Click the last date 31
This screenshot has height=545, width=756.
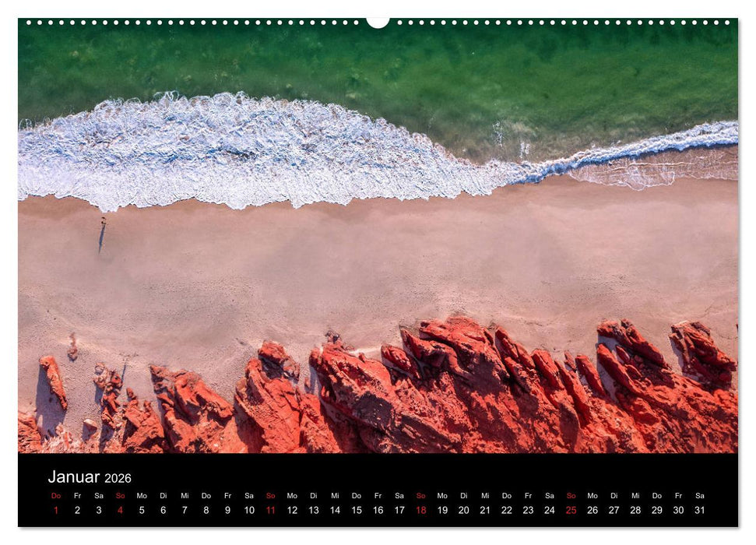point(698,510)
